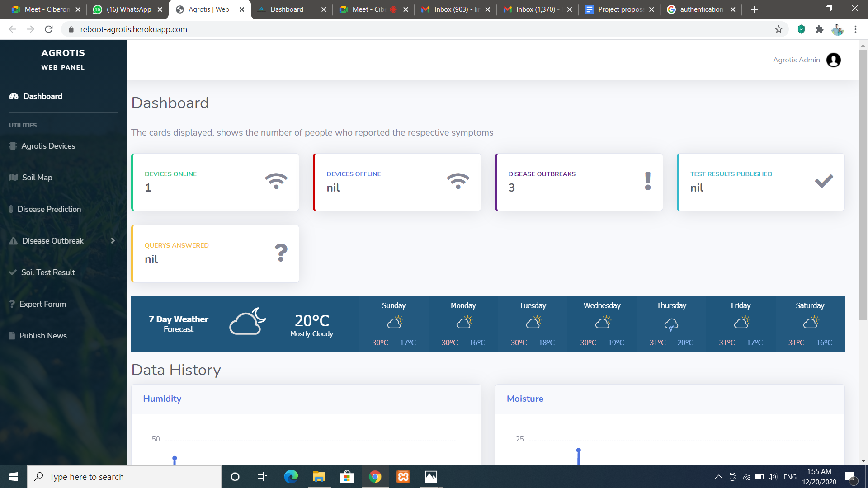Go to Disease Prediction in sidebar
The width and height of the screenshot is (868, 488).
tap(49, 209)
